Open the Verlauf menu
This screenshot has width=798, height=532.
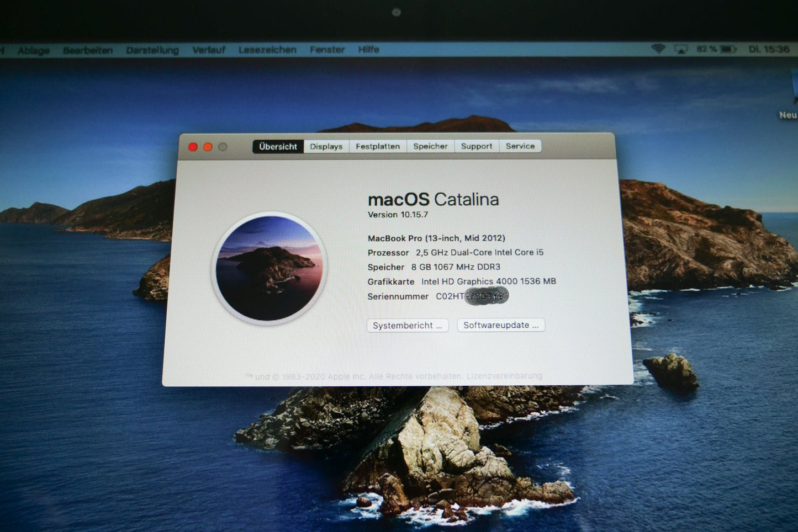tap(209, 50)
